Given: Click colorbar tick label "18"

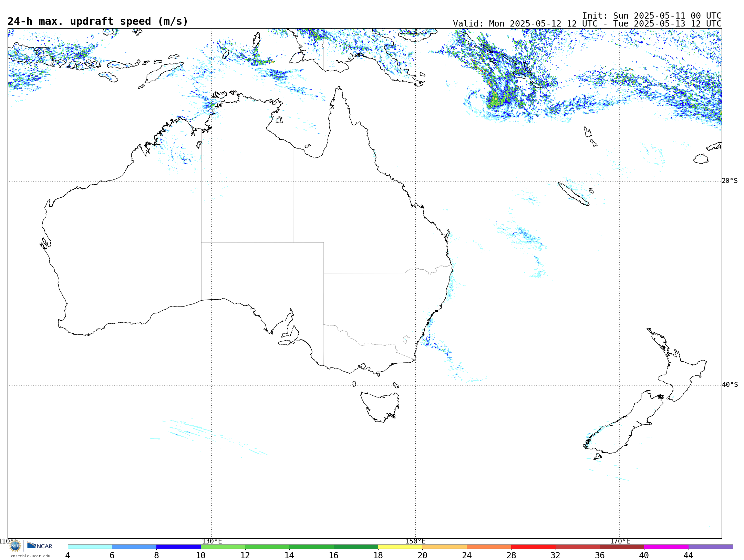Looking at the screenshot, I should 378,556.
